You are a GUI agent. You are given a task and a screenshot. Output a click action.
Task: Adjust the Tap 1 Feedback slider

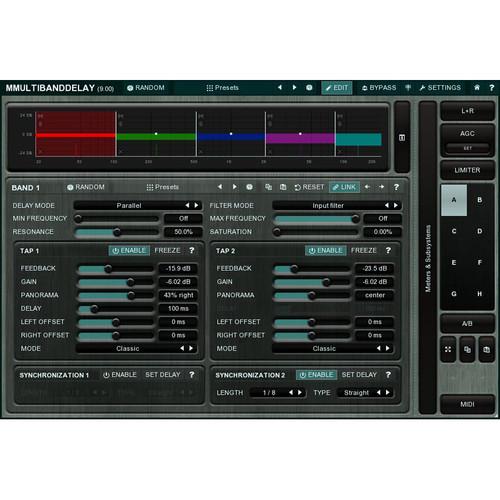[x=116, y=269]
